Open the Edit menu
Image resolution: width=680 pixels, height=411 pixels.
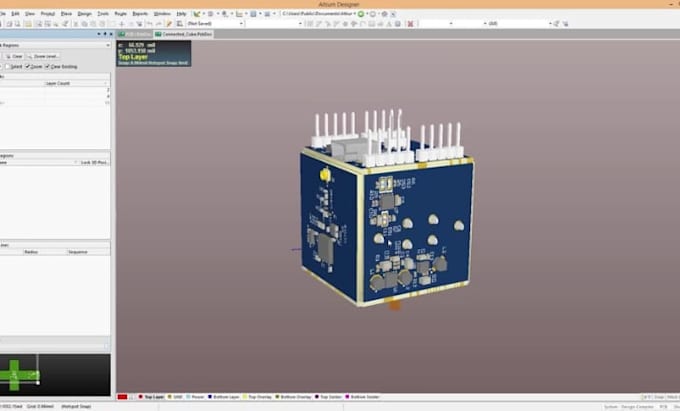point(15,14)
